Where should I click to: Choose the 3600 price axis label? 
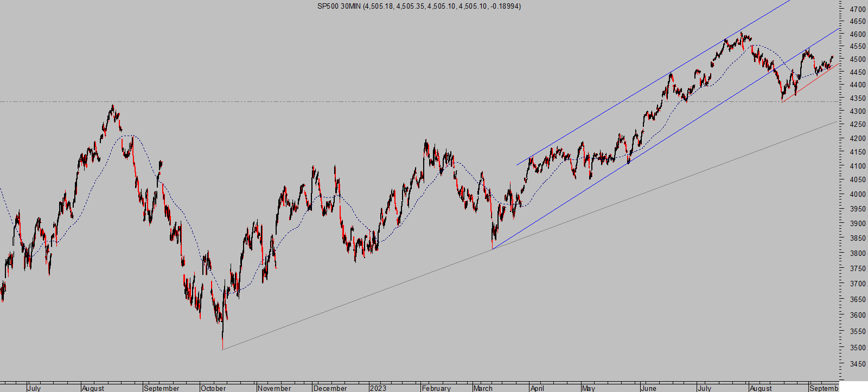[858, 315]
